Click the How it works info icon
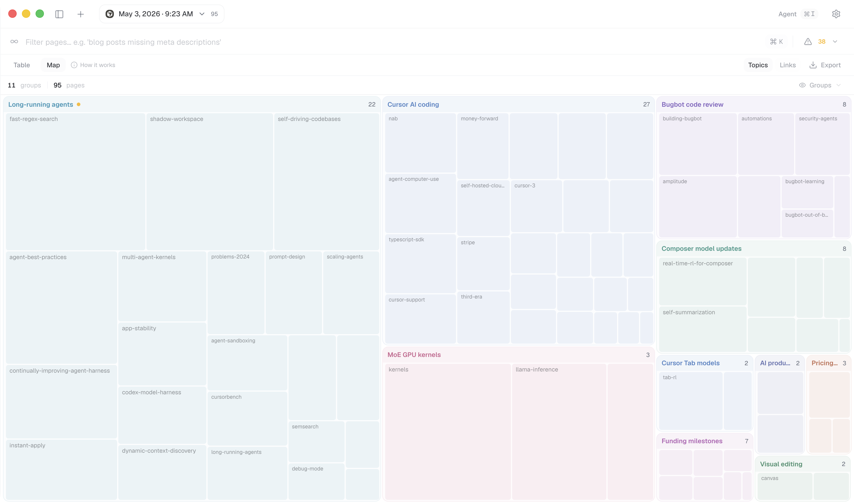The height and width of the screenshot is (504, 854). pyautogui.click(x=74, y=65)
